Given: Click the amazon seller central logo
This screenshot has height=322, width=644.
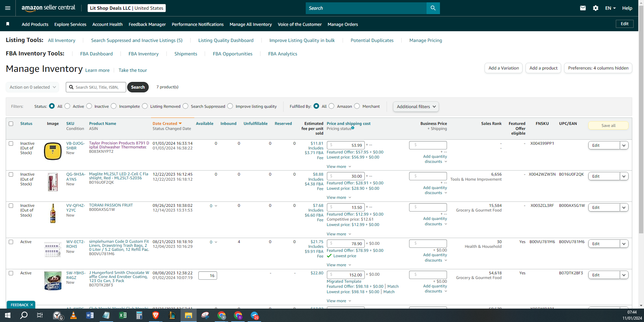Looking at the screenshot, I should coord(48,8).
